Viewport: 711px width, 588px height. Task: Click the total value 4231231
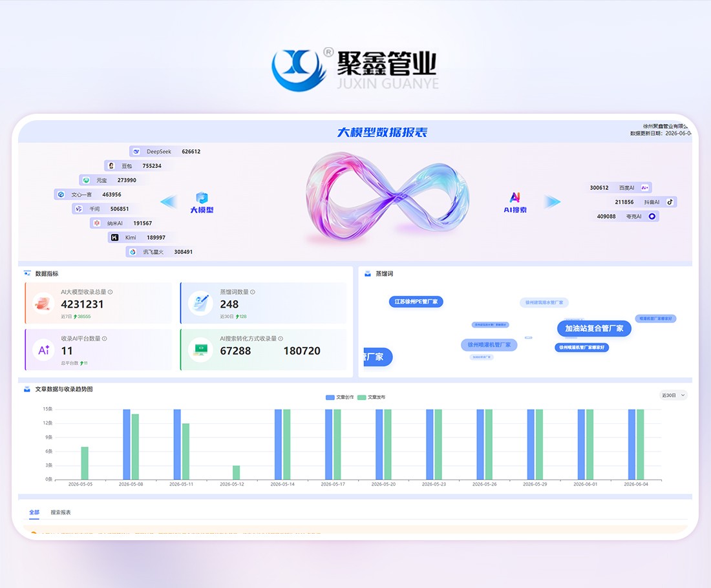pyautogui.click(x=83, y=304)
